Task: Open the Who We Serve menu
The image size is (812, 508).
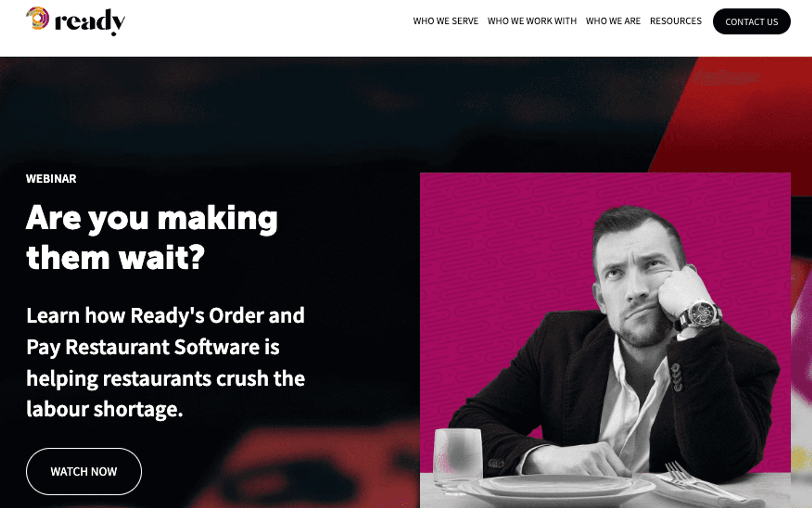Action: [446, 21]
